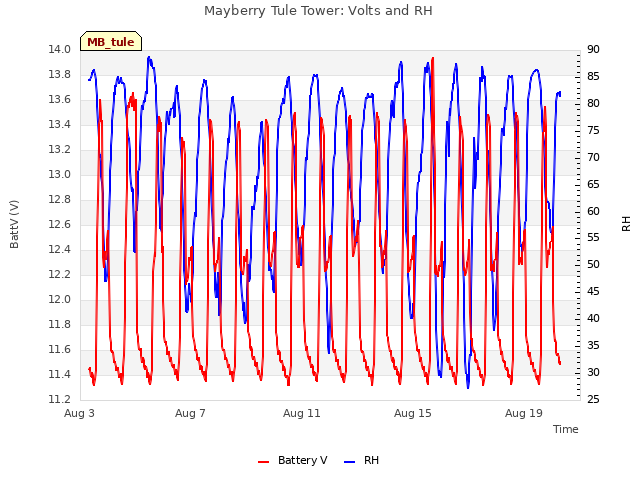Click the 70 RH axis value
The height and width of the screenshot is (480, 640).
(593, 157)
